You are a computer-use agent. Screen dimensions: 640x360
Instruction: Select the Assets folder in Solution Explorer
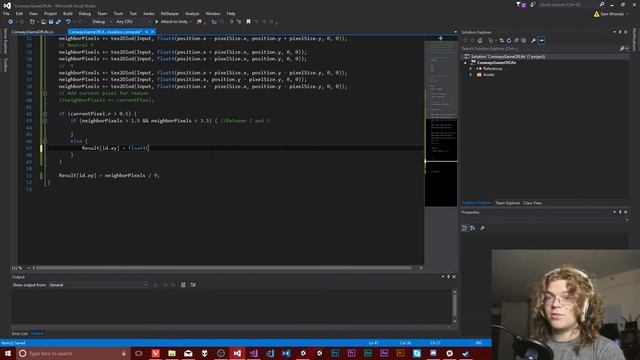click(489, 75)
